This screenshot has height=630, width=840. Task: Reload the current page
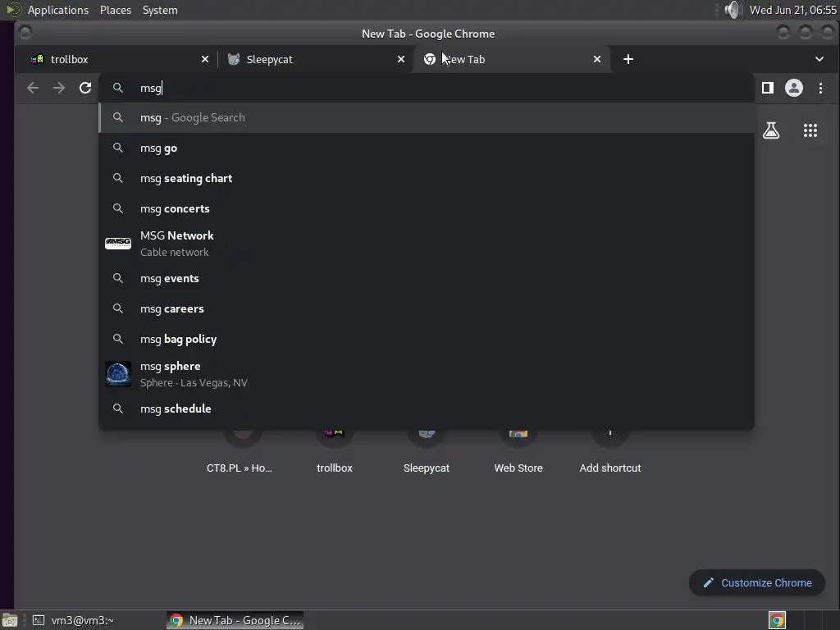coord(85,88)
